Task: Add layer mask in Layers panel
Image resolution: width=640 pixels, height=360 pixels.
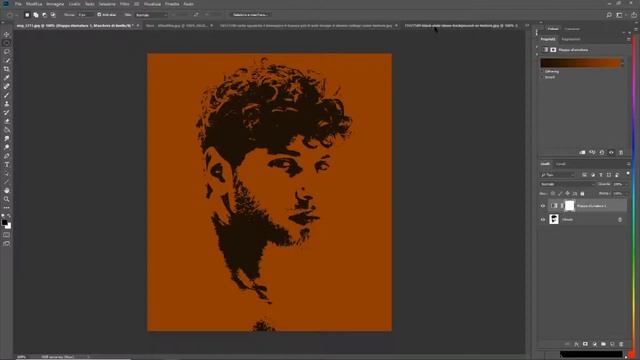Action: [x=585, y=344]
